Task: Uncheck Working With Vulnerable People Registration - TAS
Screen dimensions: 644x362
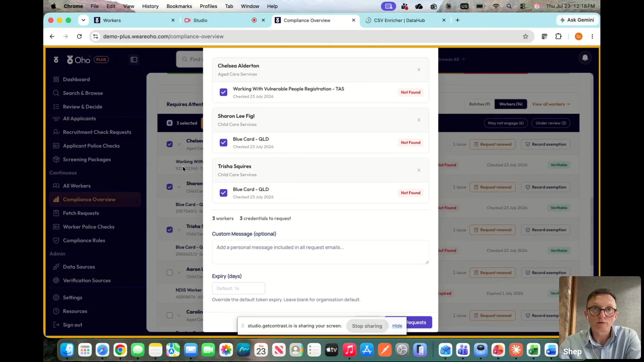Action: coord(223,92)
